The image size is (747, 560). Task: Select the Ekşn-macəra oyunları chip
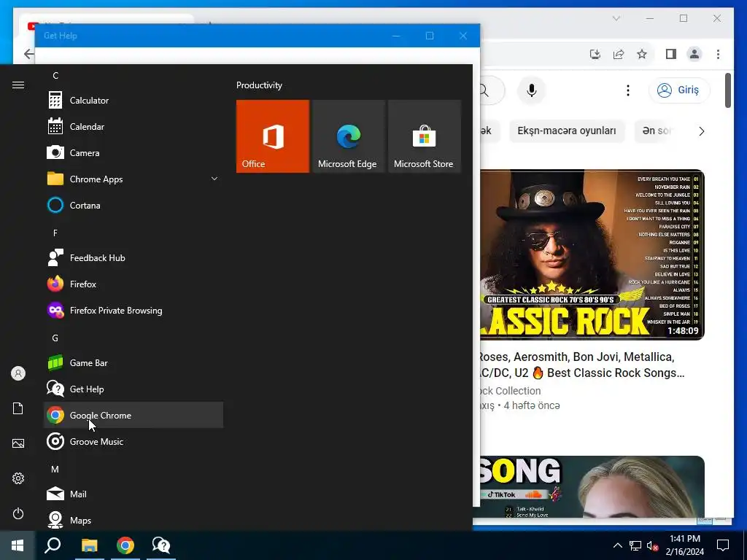coord(566,131)
